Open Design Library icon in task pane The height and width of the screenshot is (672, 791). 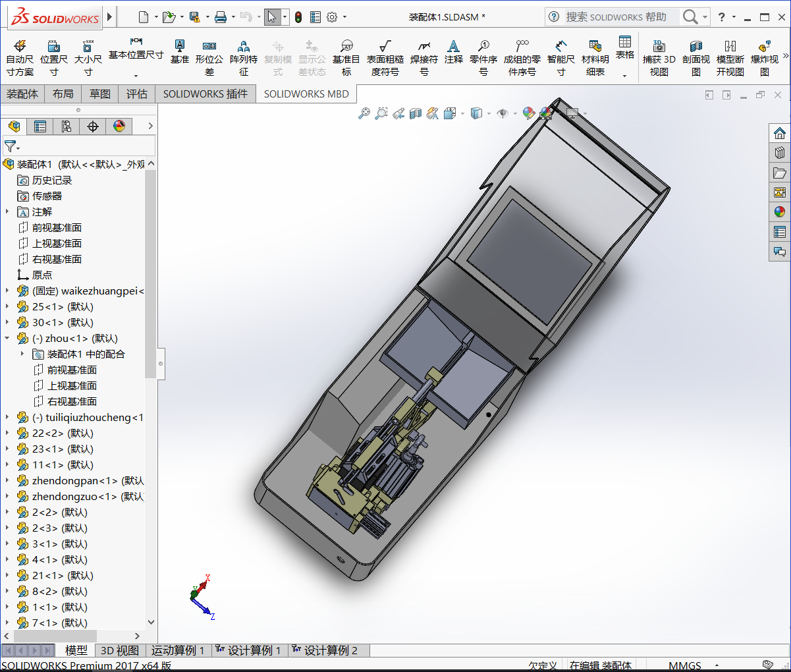coord(780,153)
